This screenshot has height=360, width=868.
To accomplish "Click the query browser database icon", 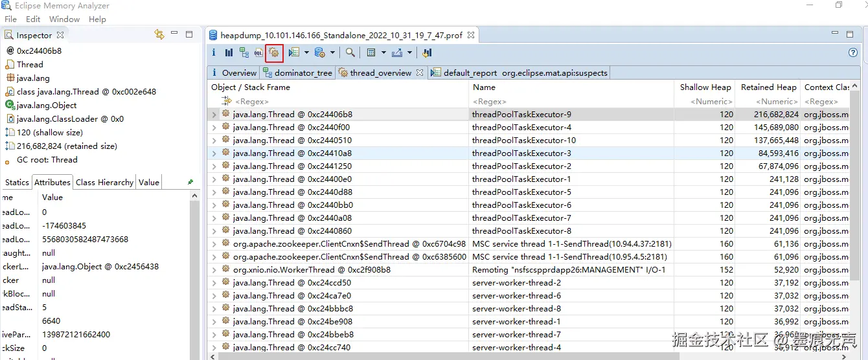I will coord(319,52).
